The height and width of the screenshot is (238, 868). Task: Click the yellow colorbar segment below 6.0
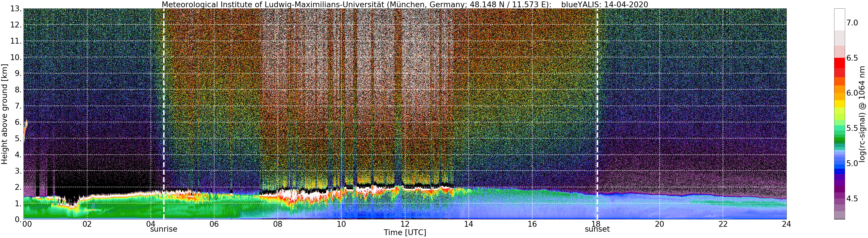(839, 104)
